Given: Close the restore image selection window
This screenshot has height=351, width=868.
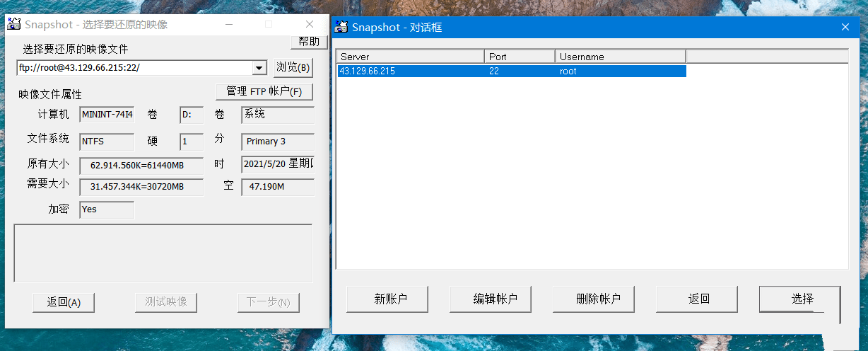Looking at the screenshot, I should 310,24.
